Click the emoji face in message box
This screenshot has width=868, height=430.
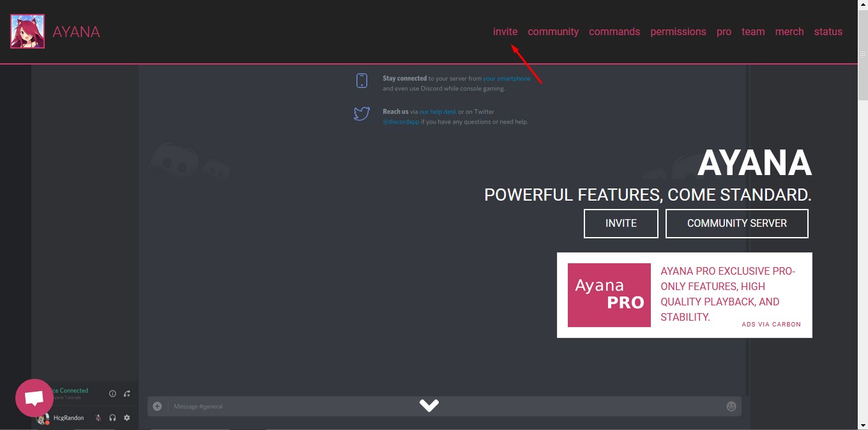[x=731, y=406]
